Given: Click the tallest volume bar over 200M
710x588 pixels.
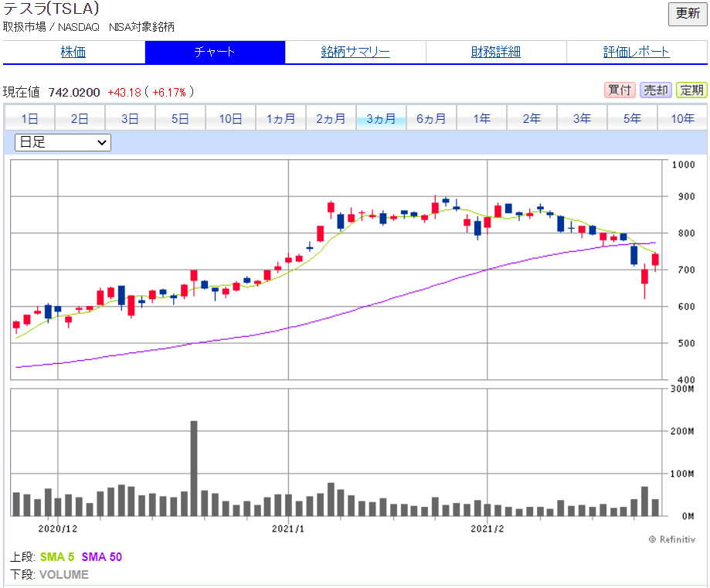Looking at the screenshot, I should (x=194, y=468).
